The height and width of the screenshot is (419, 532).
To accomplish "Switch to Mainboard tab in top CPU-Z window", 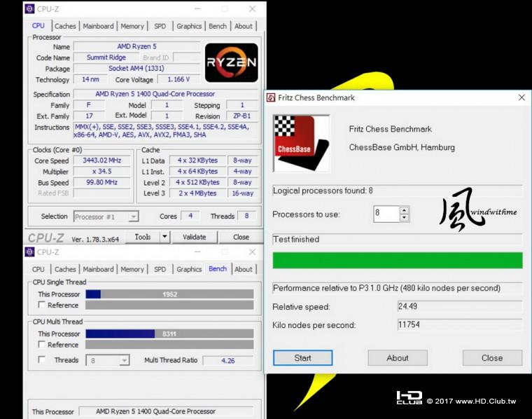I will tap(99, 26).
